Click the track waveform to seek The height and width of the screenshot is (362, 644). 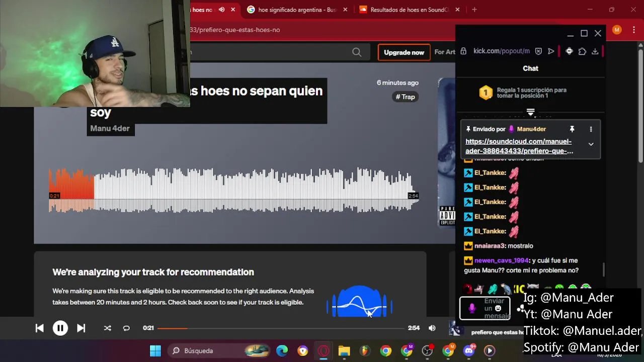[x=233, y=190]
